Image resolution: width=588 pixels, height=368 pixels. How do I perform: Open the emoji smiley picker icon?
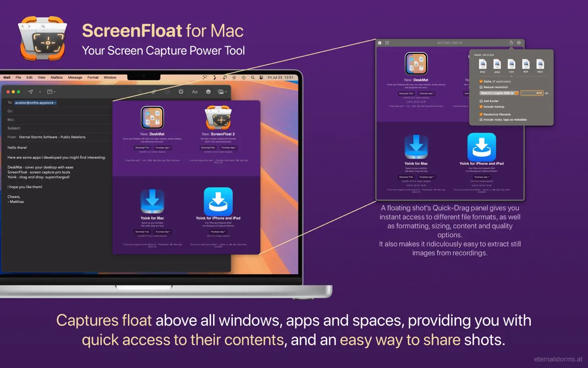208,92
